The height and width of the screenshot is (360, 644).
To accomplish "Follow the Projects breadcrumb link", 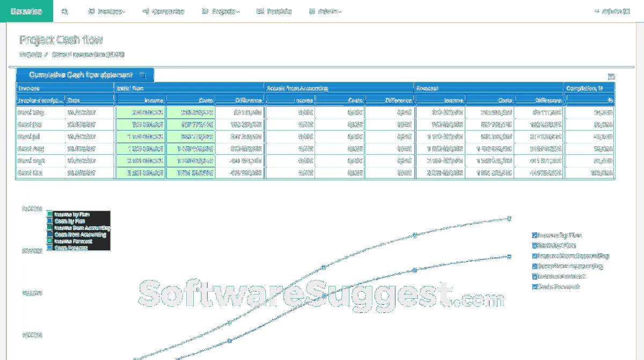I will 31,54.
